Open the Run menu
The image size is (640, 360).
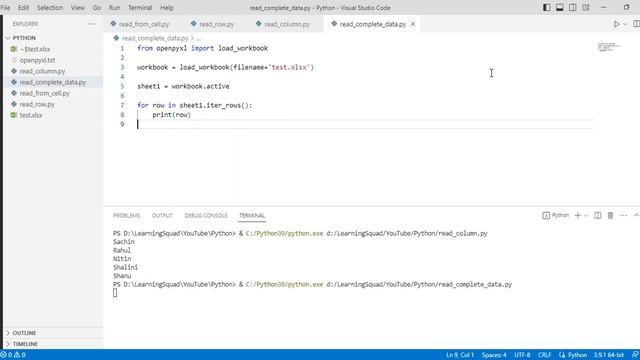tap(115, 7)
